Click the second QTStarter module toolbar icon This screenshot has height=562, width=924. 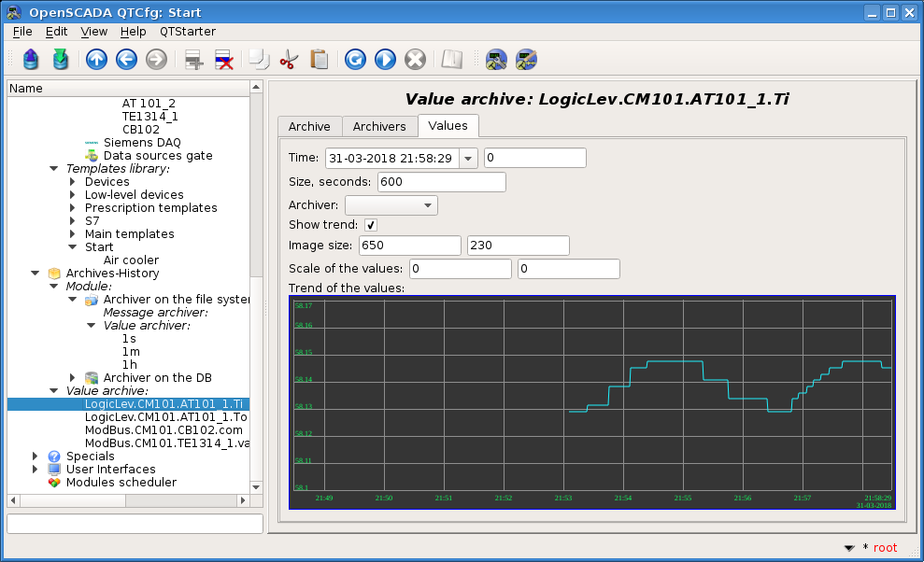(526, 60)
